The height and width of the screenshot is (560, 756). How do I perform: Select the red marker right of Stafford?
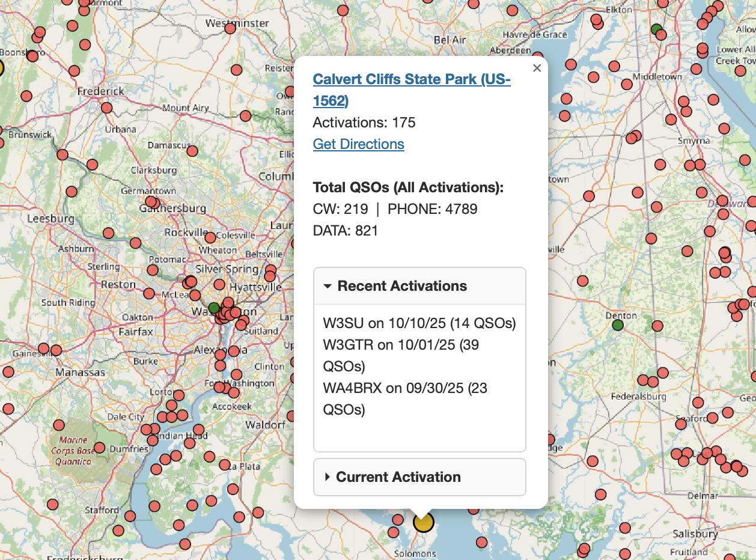[130, 516]
